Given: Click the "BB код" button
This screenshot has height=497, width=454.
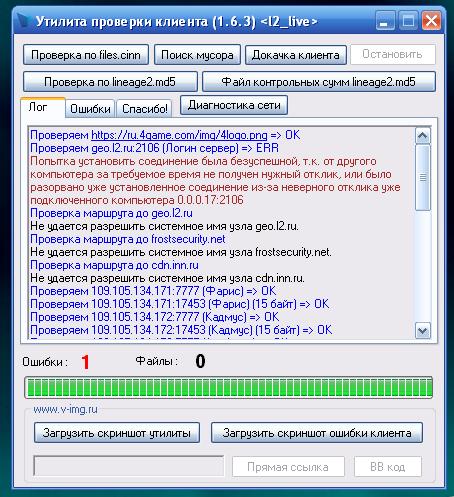Looking at the screenshot, I should [x=388, y=467].
